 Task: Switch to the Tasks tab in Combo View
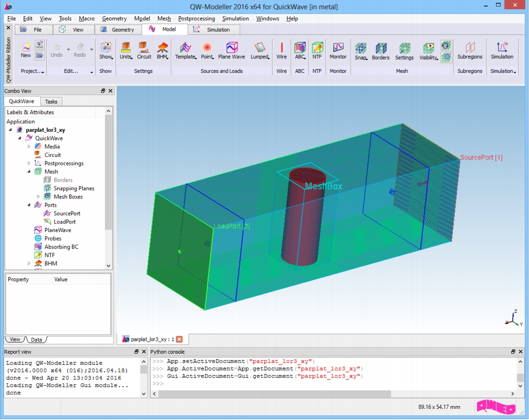point(51,102)
